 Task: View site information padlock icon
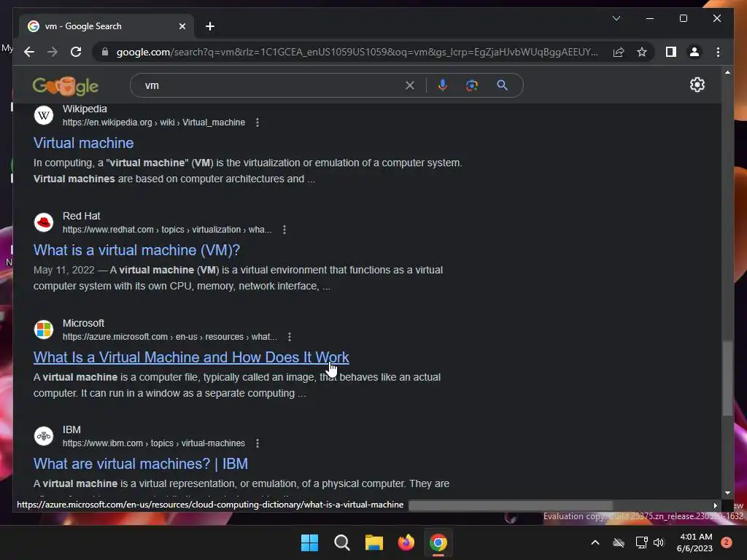click(x=105, y=52)
